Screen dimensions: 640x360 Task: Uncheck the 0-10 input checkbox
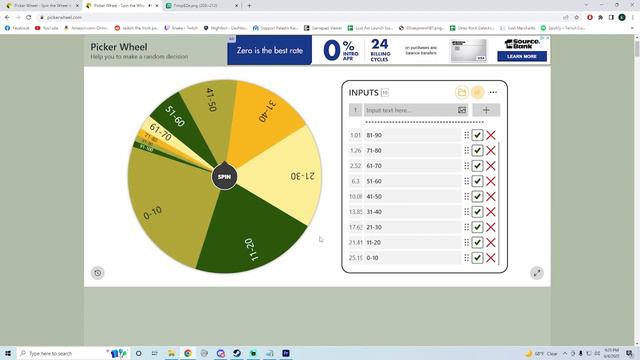pos(477,258)
